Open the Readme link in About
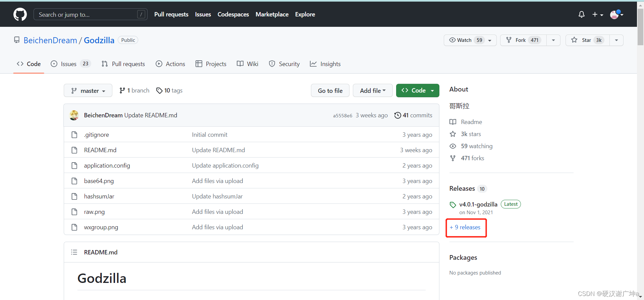The height and width of the screenshot is (300, 644). coord(466,122)
